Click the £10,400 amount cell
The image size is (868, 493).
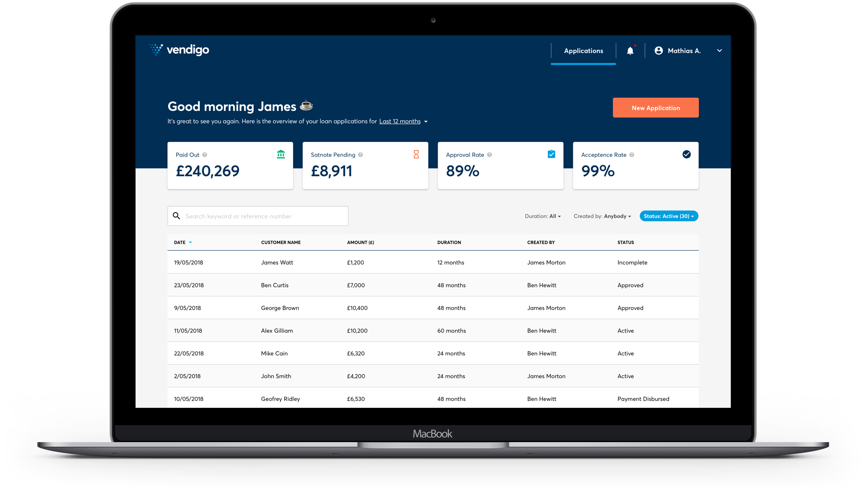[357, 308]
